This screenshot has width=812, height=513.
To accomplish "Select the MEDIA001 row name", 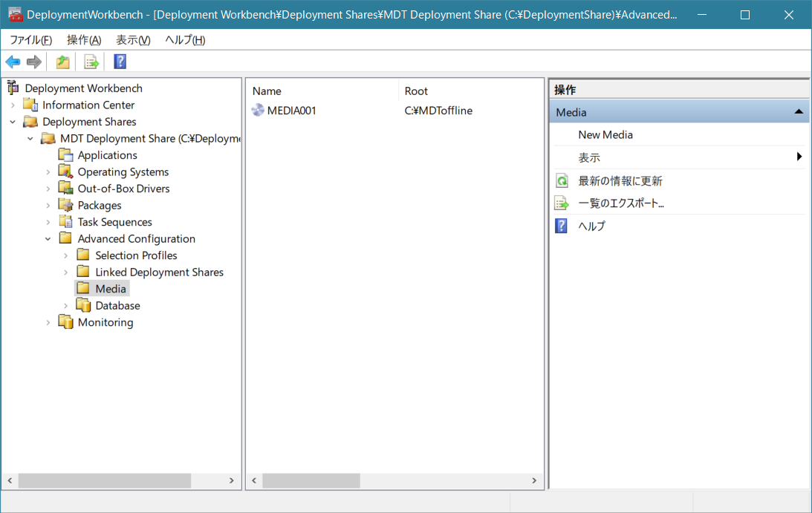I will click(291, 111).
